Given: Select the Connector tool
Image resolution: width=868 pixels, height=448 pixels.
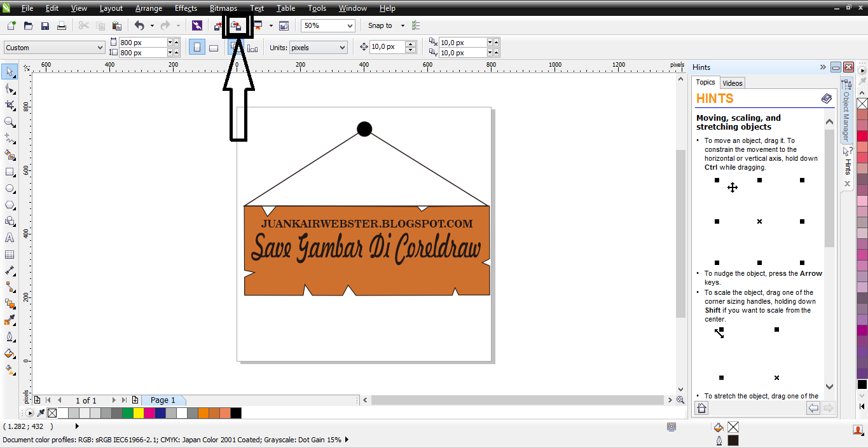Looking at the screenshot, I should click(10, 287).
